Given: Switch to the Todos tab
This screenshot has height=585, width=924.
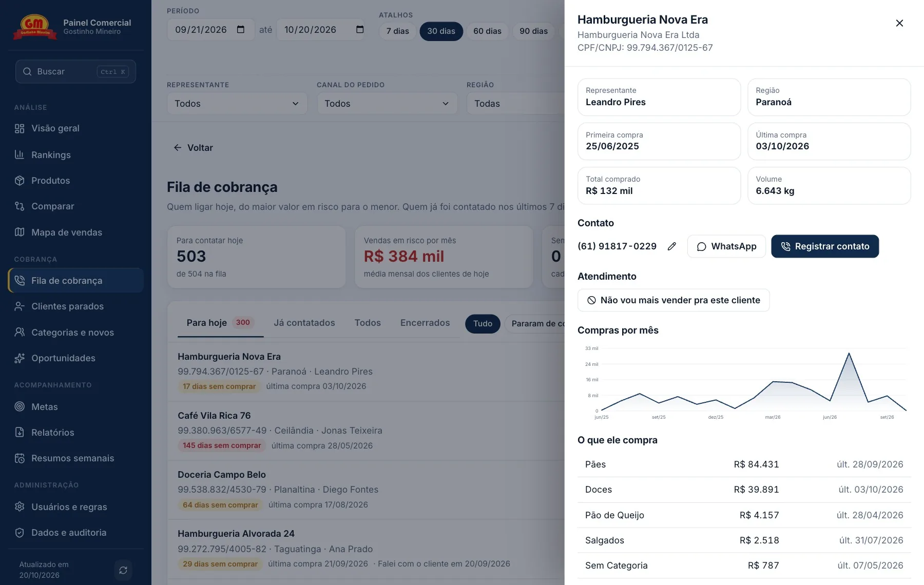Looking at the screenshot, I should point(368,323).
